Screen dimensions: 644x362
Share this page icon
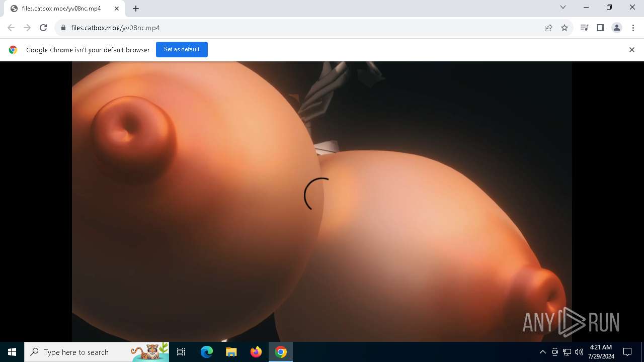coord(548,28)
